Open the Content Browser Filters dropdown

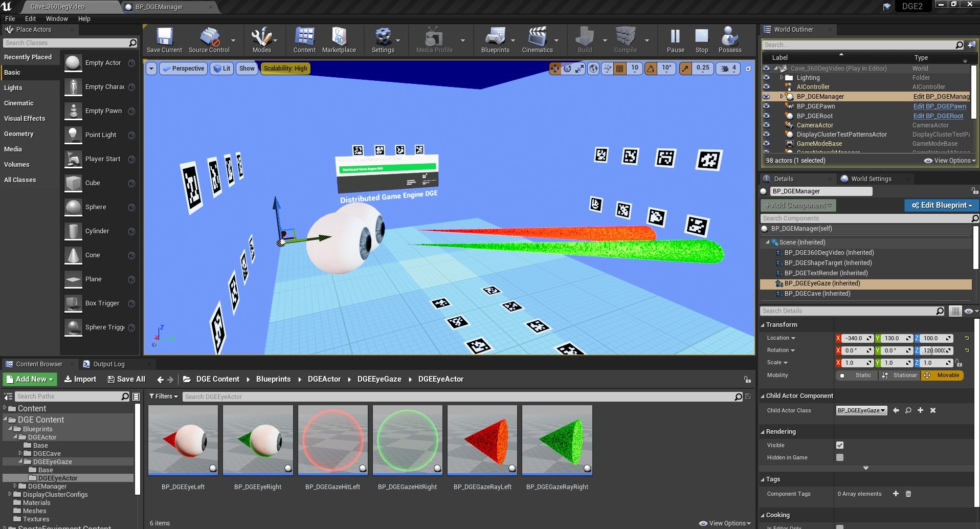164,396
